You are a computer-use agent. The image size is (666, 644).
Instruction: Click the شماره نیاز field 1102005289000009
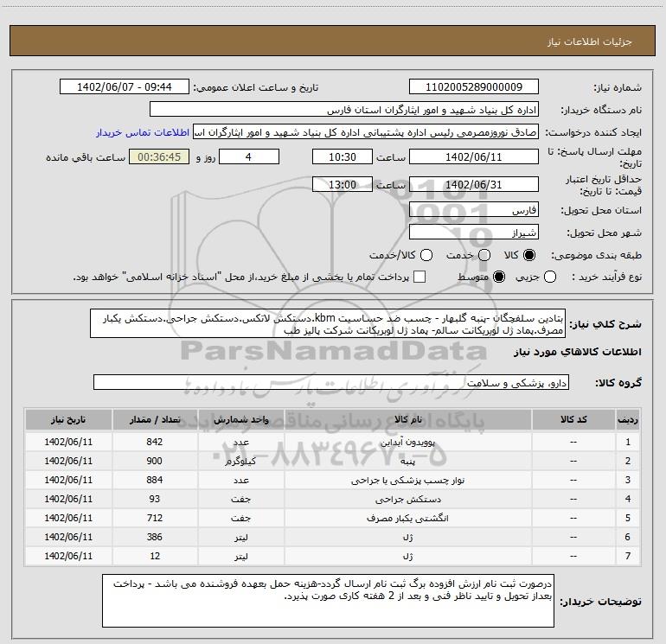pos(474,87)
